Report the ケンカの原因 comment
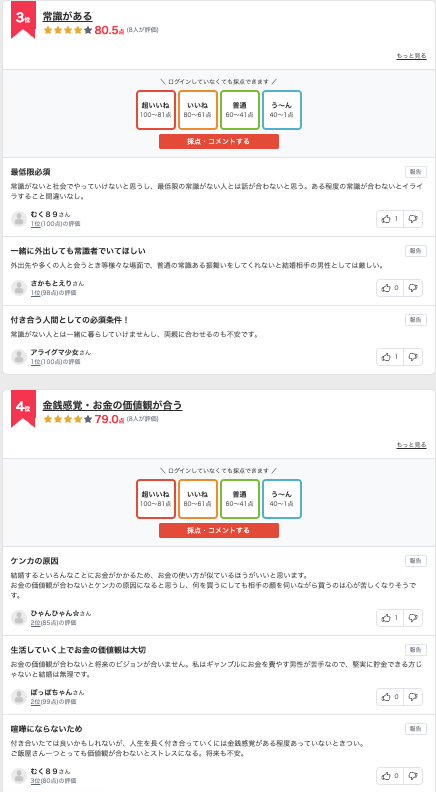436x792 pixels. pos(415,561)
